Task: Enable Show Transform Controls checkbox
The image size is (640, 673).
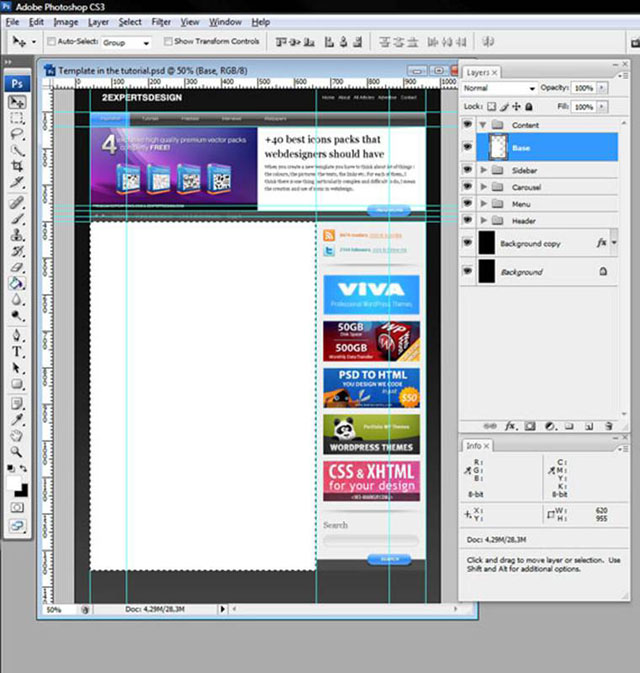Action: (x=168, y=41)
